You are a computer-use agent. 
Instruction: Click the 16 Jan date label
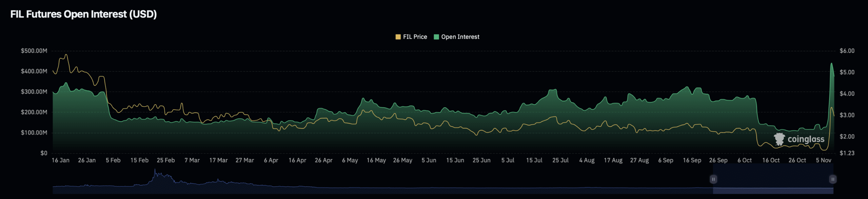click(x=60, y=160)
